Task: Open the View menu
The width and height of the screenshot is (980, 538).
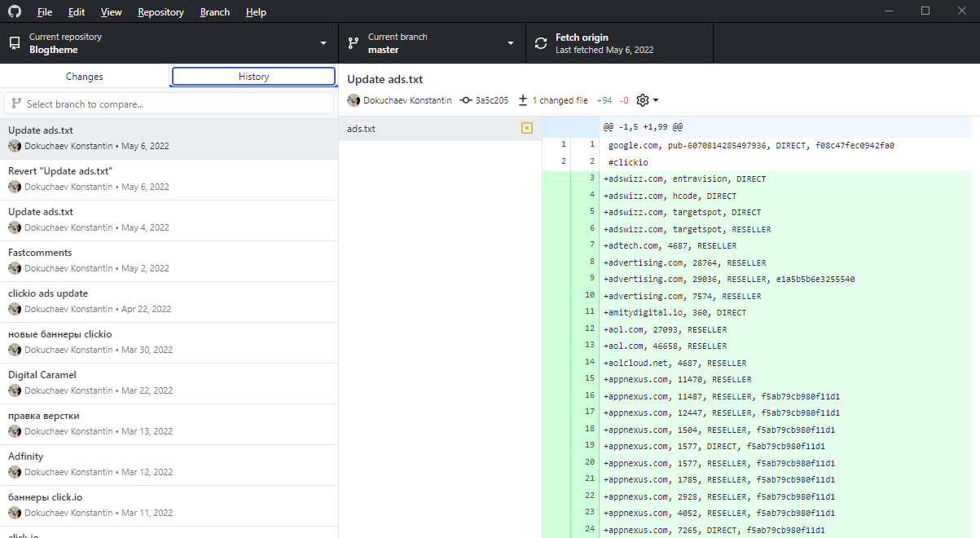Action: coord(112,12)
